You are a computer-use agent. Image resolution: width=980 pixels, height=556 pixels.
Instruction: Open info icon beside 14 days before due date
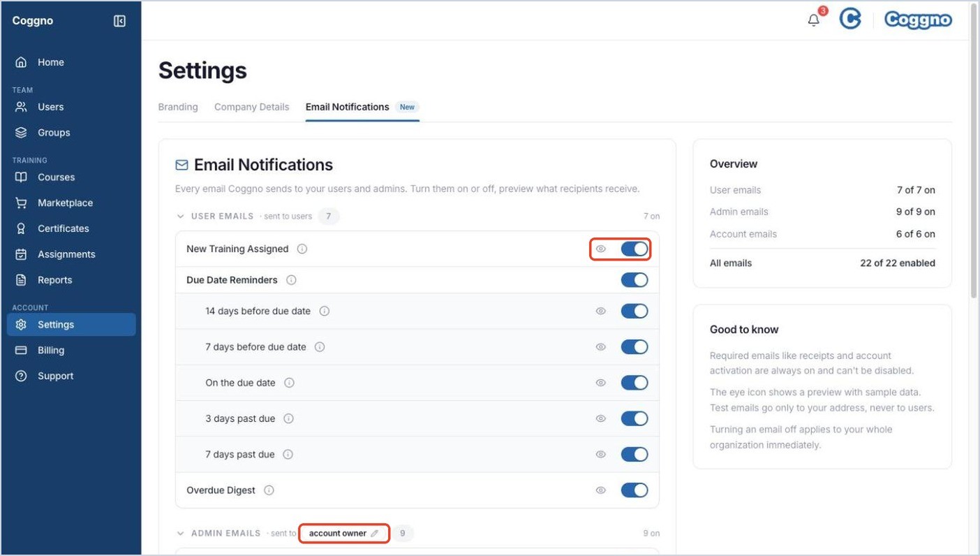[325, 311]
